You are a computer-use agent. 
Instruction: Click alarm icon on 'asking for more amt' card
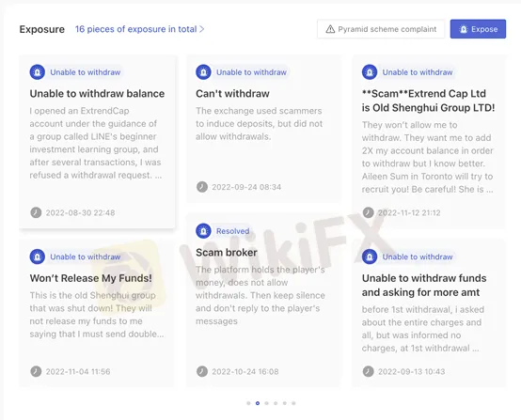(x=370, y=257)
